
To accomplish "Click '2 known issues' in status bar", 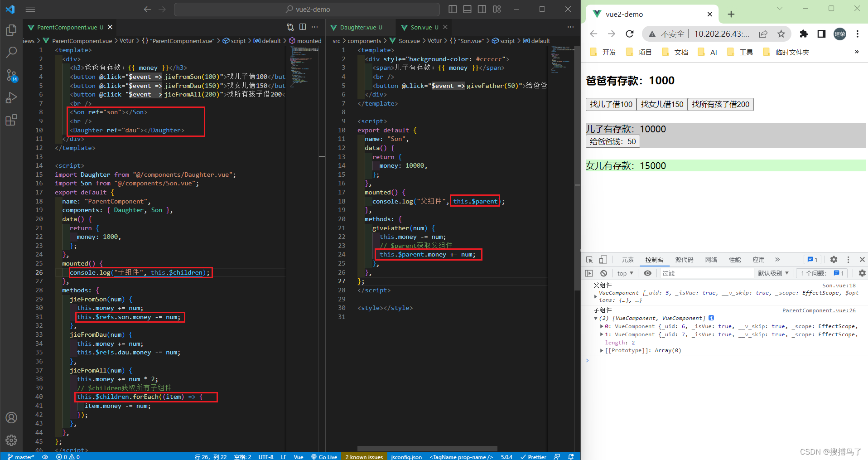I will [364, 457].
